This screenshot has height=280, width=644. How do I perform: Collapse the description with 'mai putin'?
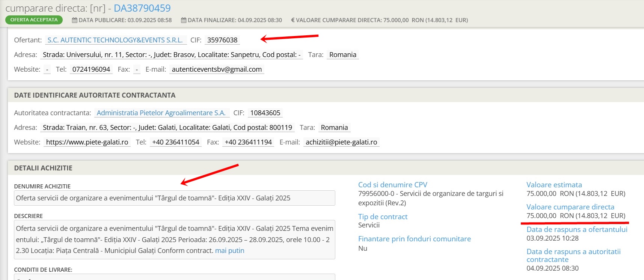coord(229,251)
